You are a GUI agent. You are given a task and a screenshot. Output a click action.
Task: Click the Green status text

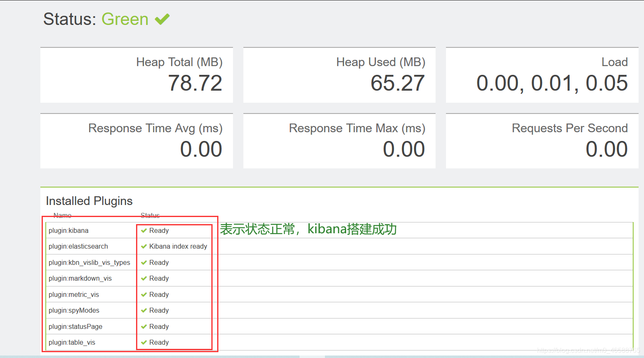pos(125,19)
